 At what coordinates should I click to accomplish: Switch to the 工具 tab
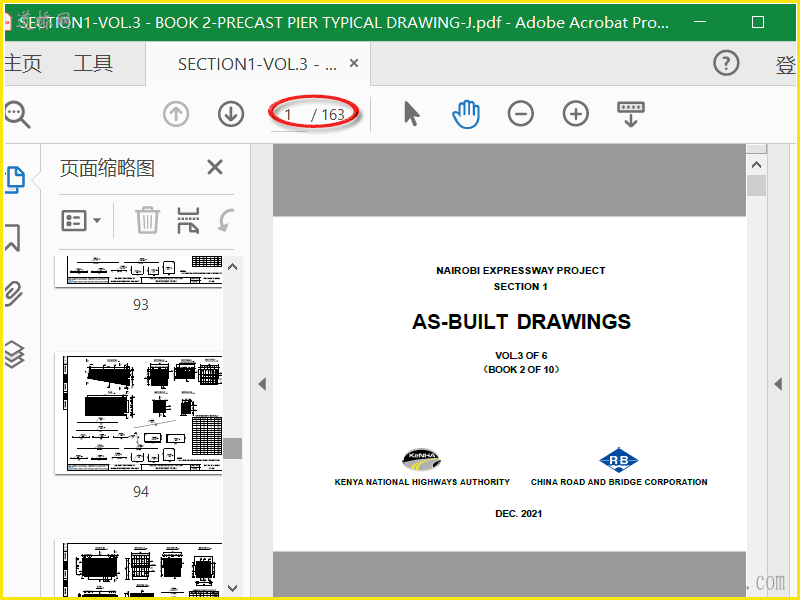93,64
